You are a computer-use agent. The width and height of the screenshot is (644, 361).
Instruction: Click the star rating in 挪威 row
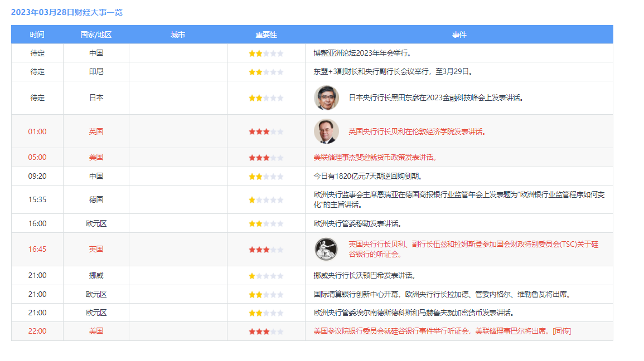[266, 276]
